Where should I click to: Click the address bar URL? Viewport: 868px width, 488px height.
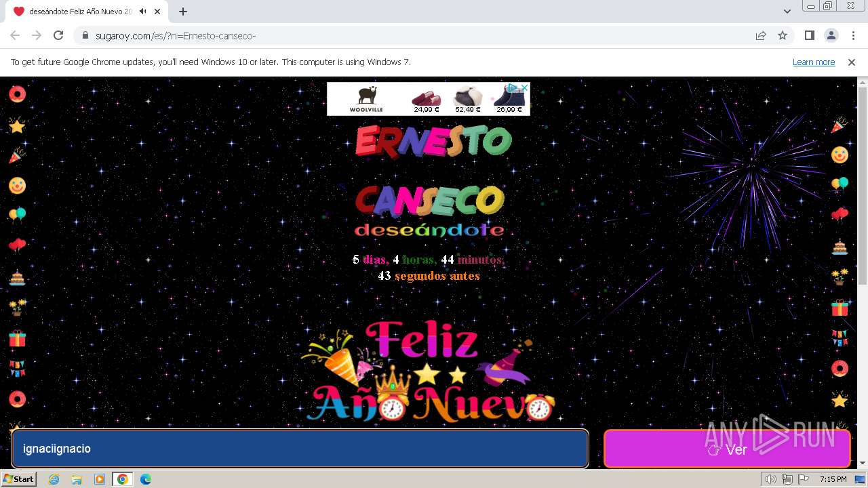point(176,35)
